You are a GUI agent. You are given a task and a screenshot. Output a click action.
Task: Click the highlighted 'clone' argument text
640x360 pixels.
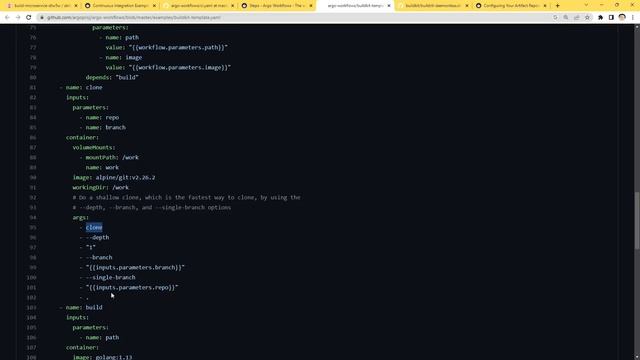click(94, 227)
